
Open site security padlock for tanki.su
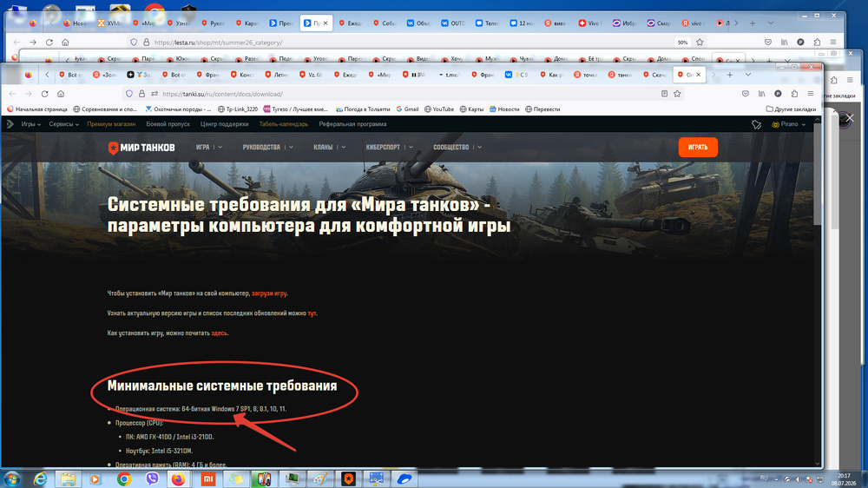(141, 94)
